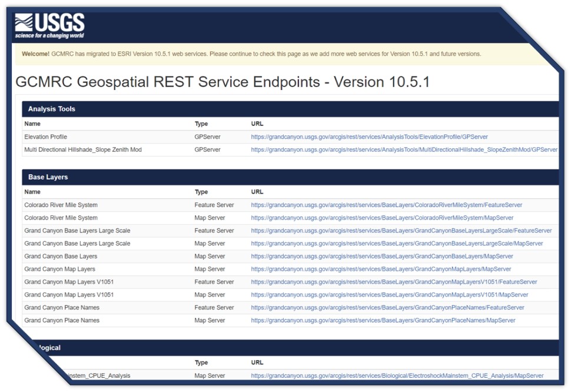Open GrandCanyonBaseLayers MapServer link
This screenshot has height=392, width=571.
(381, 257)
